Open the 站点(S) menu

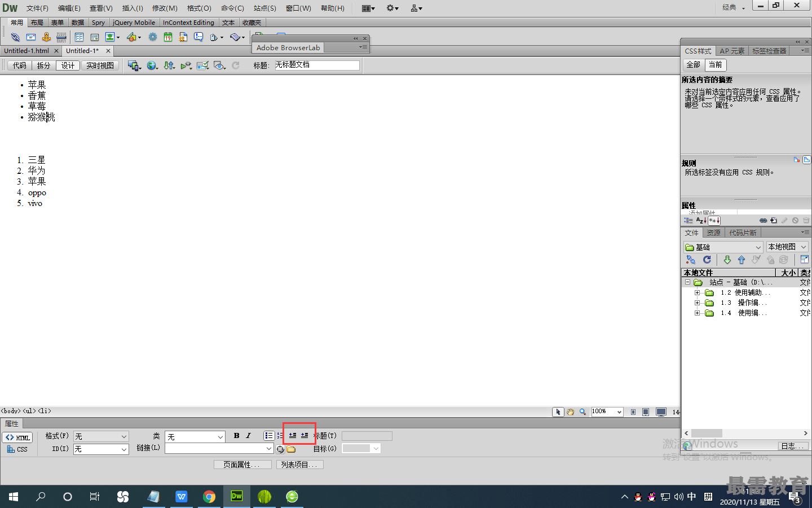[x=264, y=8]
